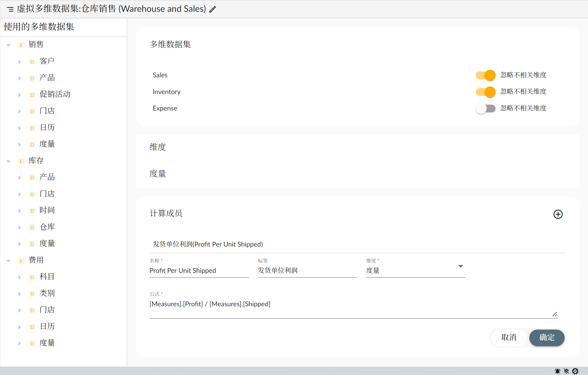Viewport: 588px width, 375px height.
Task: Click the E cube icon beside 库存
Action: point(21,161)
